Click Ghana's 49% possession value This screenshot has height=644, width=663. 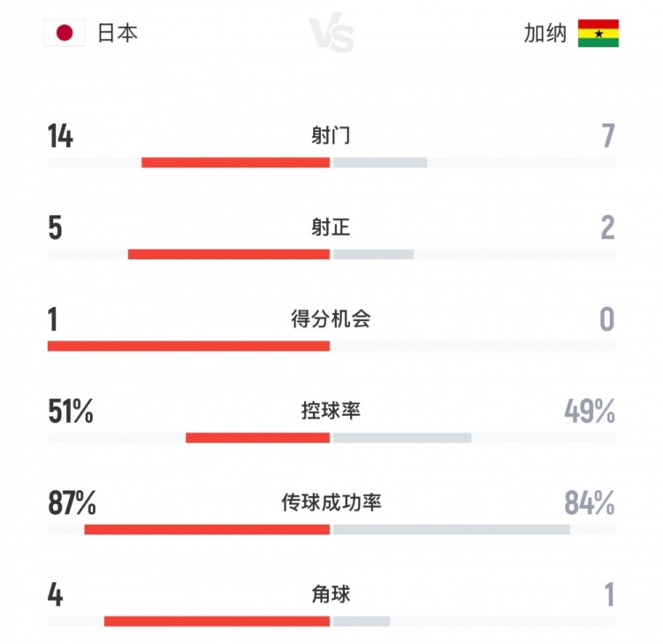coord(590,410)
